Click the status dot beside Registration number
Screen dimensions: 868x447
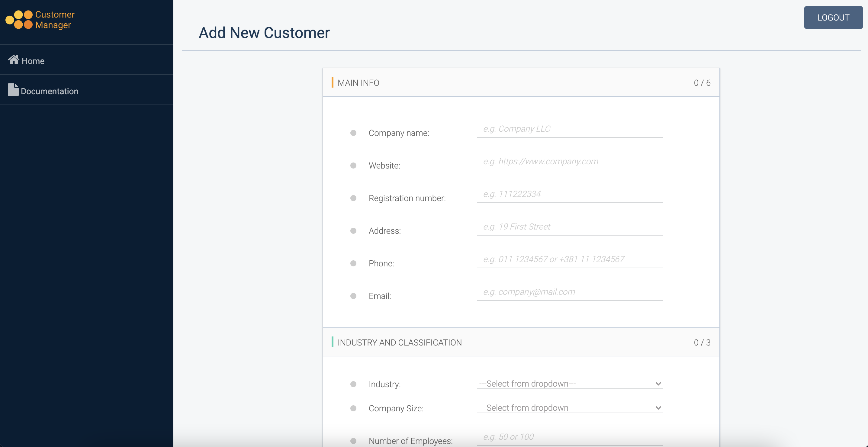coord(353,198)
